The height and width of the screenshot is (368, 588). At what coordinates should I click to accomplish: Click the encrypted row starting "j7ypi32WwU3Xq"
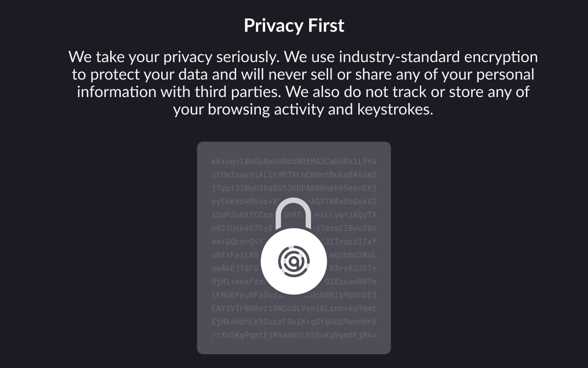point(294,188)
